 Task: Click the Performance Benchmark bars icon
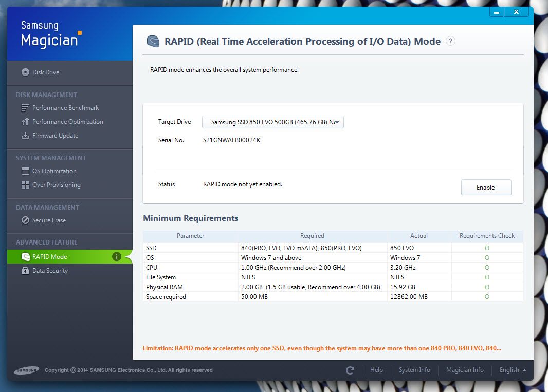point(25,108)
